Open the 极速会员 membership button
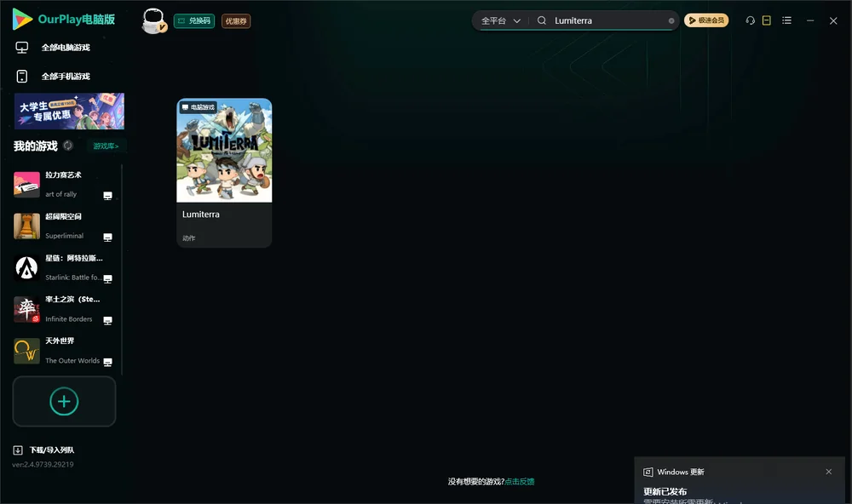 coord(705,20)
